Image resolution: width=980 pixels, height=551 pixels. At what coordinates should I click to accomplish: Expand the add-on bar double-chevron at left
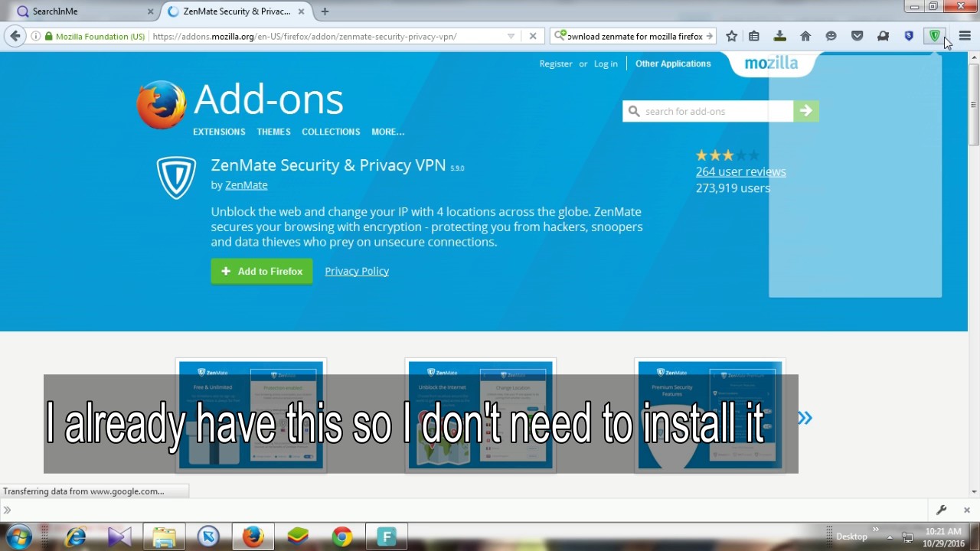pyautogui.click(x=7, y=510)
